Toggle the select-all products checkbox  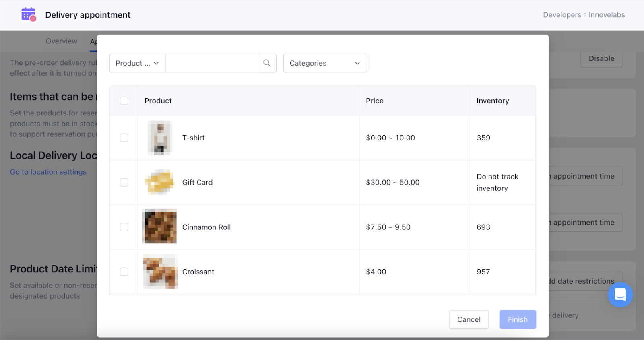124,101
